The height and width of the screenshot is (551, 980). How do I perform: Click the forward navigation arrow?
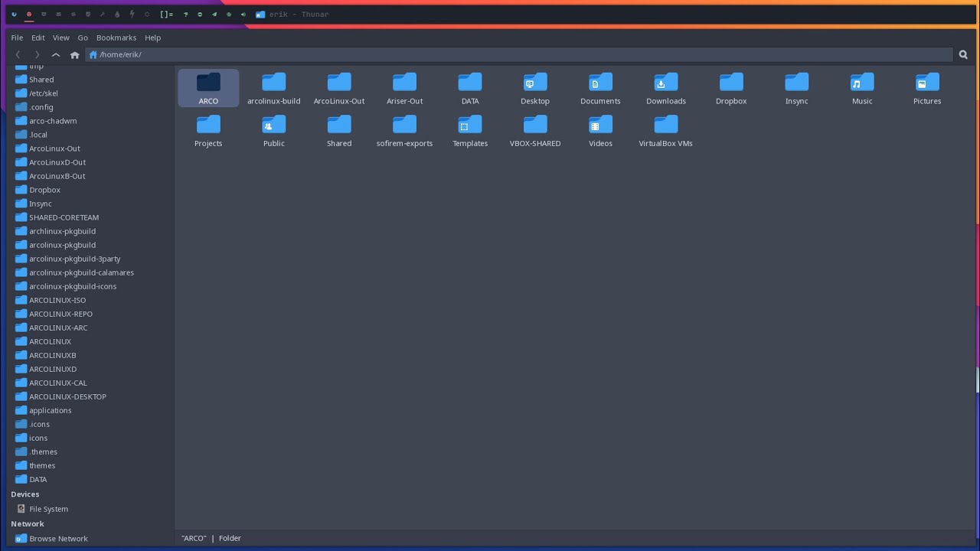37,54
